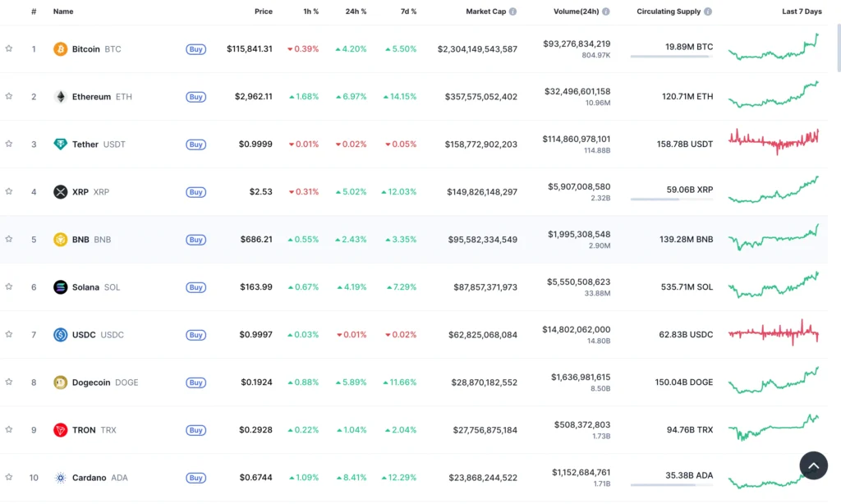Click the Tether coin logo

[x=60, y=144]
